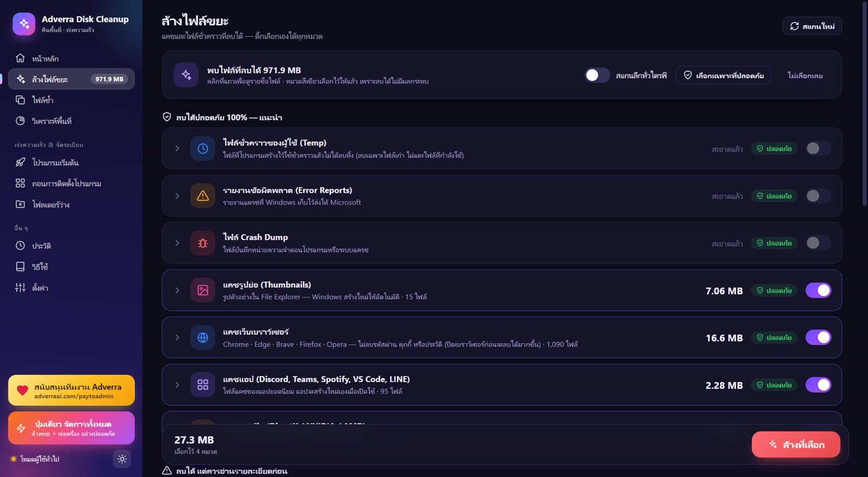
Task: Open the โฟลเดอร์ว่าง empty folders page
Action: click(71, 205)
